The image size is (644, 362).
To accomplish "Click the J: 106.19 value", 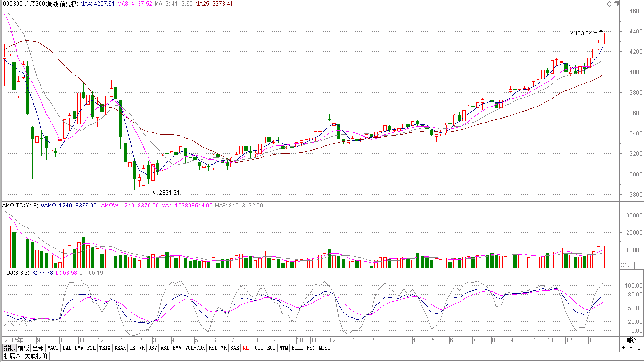I will click(x=91, y=272).
